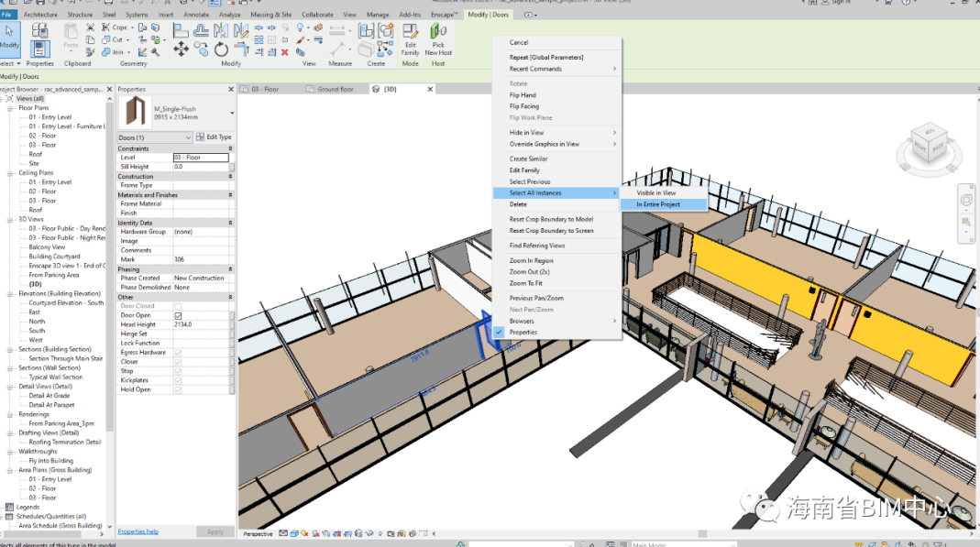Click the Level value field
This screenshot has width=980, height=547.
click(200, 158)
